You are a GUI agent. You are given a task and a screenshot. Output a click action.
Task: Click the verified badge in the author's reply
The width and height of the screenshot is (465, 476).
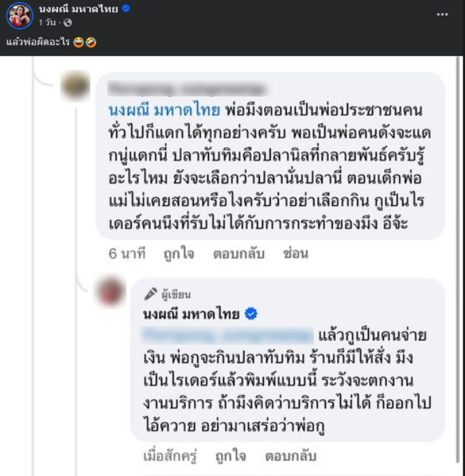pos(251,314)
